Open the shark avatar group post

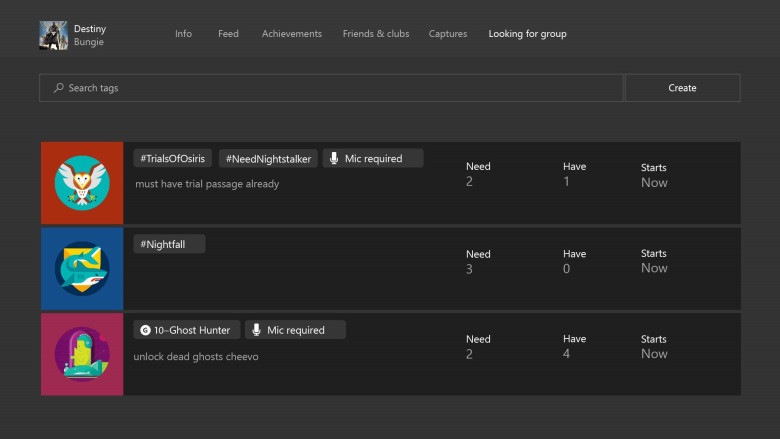[x=82, y=269]
